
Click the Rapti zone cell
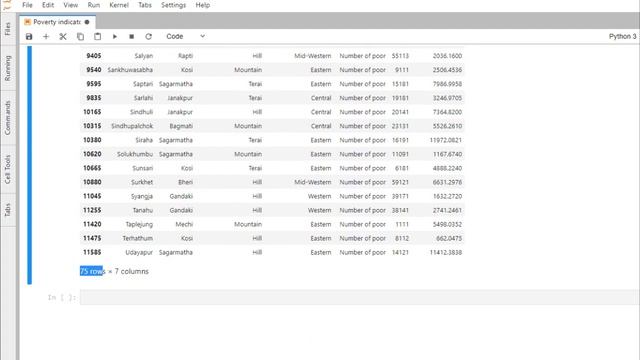click(185, 56)
